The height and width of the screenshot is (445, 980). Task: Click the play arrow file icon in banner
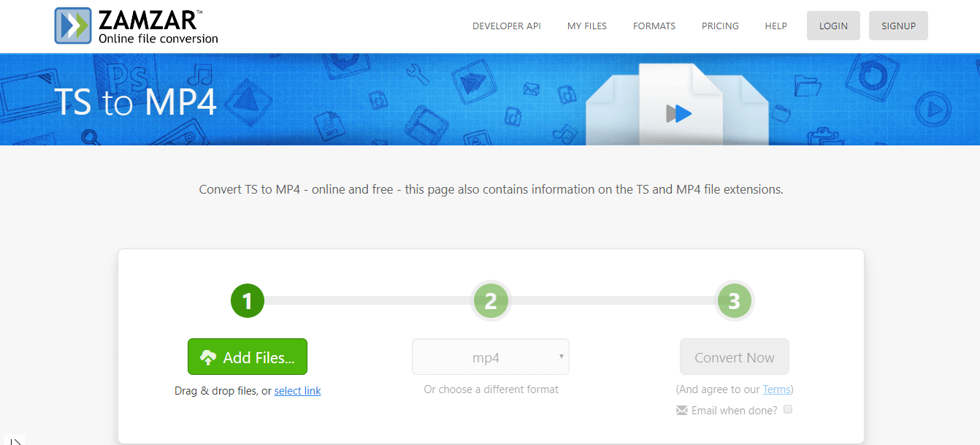coord(679,113)
